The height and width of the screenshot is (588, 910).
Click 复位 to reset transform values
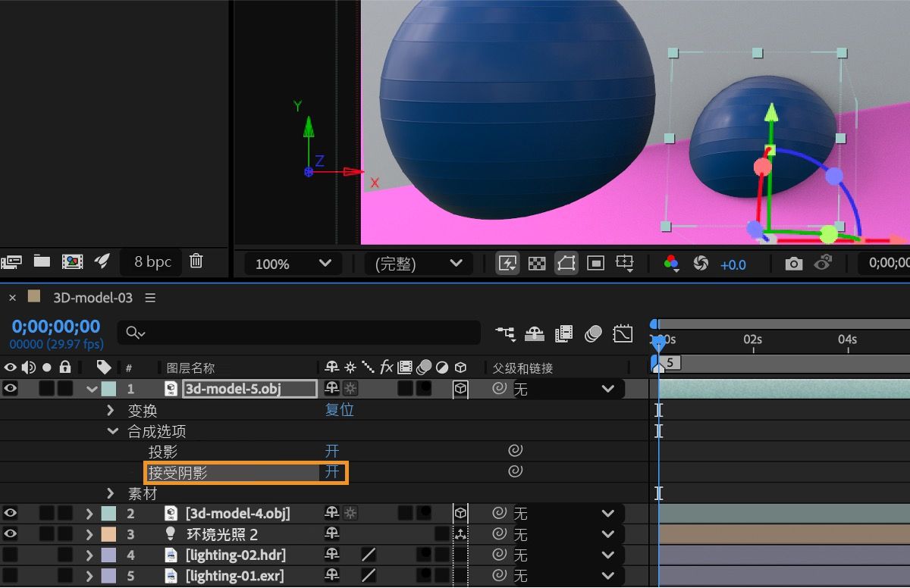[339, 410]
